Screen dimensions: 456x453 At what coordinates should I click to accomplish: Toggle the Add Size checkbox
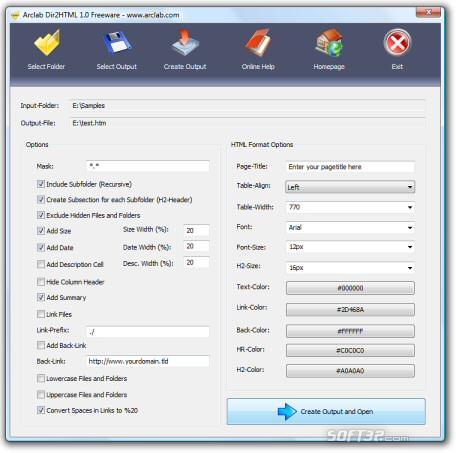(x=41, y=231)
